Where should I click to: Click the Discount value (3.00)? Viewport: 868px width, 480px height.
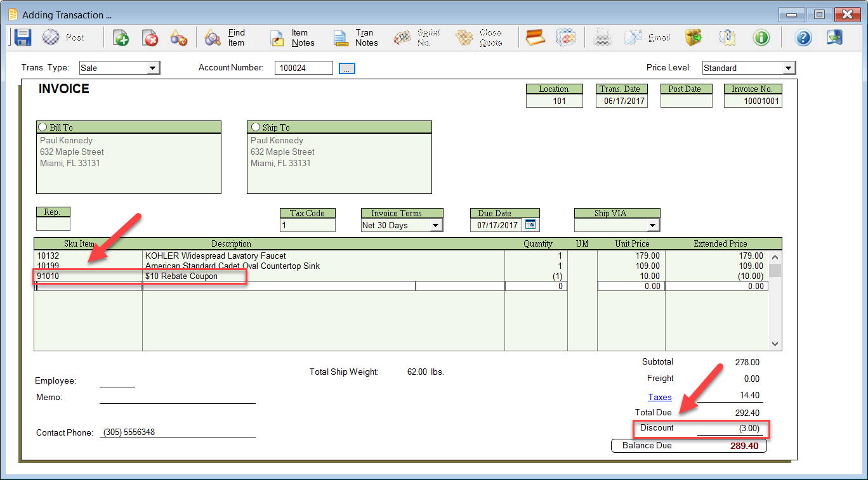[749, 429]
